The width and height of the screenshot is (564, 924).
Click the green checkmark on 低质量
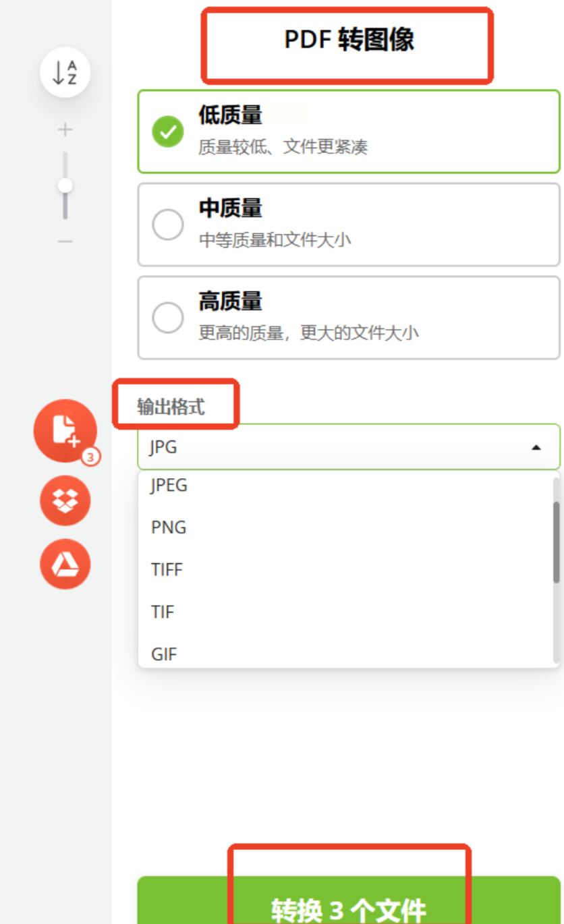[x=168, y=132]
